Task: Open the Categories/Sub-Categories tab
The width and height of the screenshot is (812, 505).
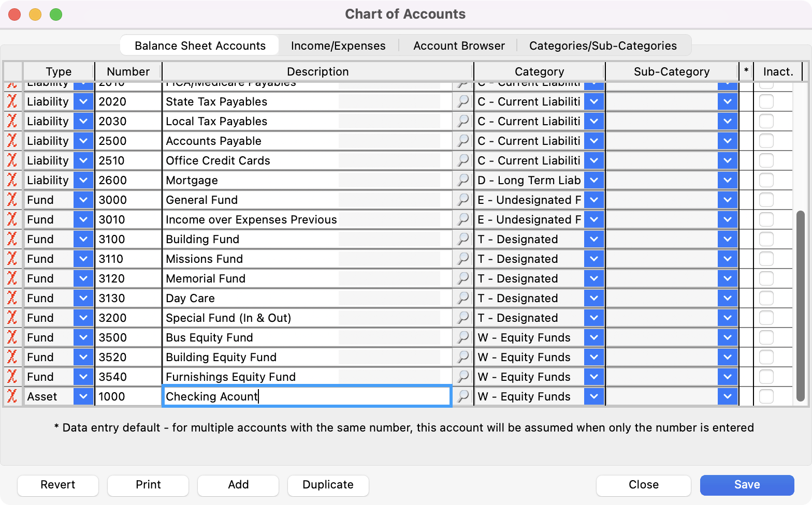Action: pos(603,46)
